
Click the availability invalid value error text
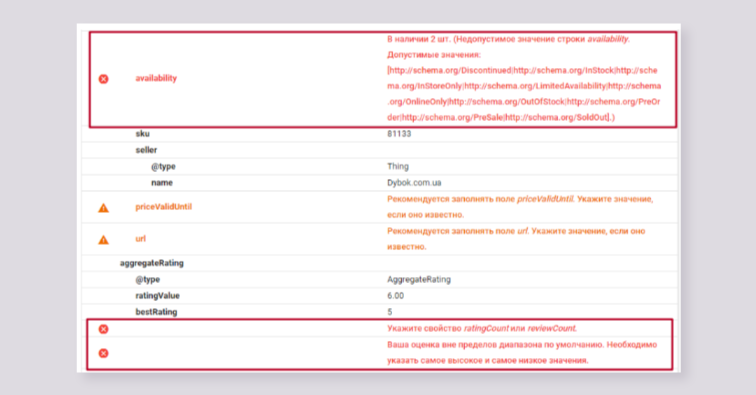524,78
